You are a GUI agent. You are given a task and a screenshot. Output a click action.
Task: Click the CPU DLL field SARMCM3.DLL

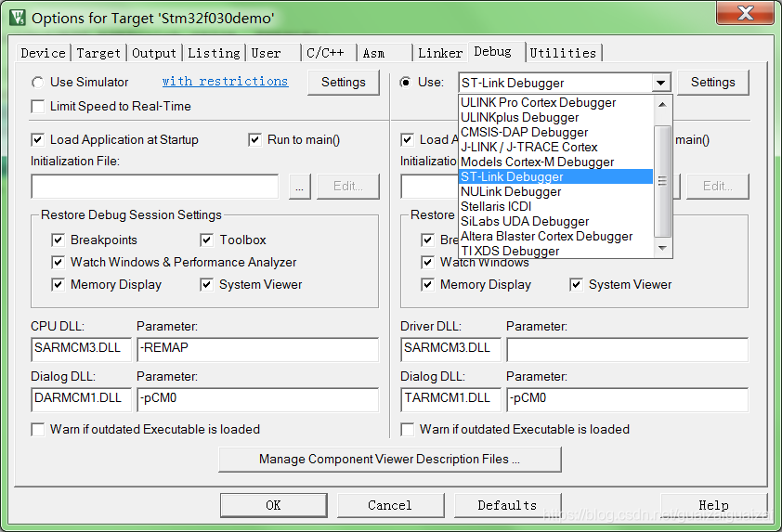(82, 349)
